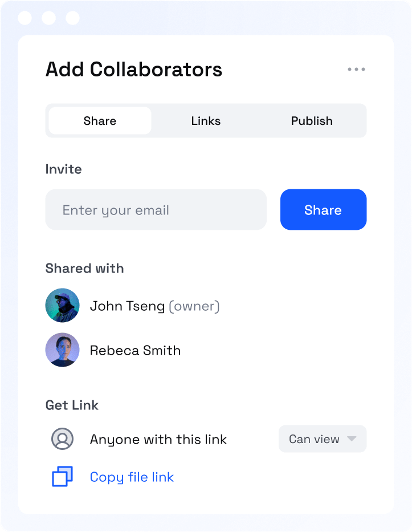Open Rebeca Smith's profile avatar
Image resolution: width=412 pixels, height=532 pixels.
pos(62,350)
